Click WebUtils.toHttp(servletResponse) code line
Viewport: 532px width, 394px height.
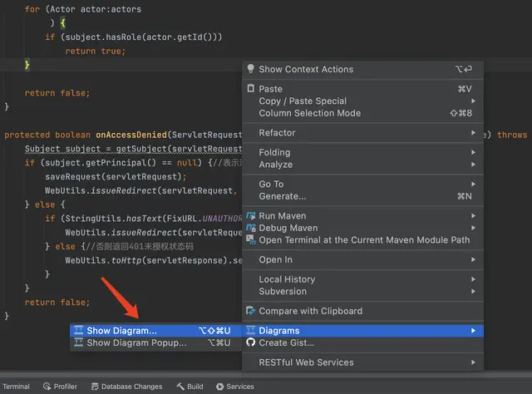coord(154,260)
